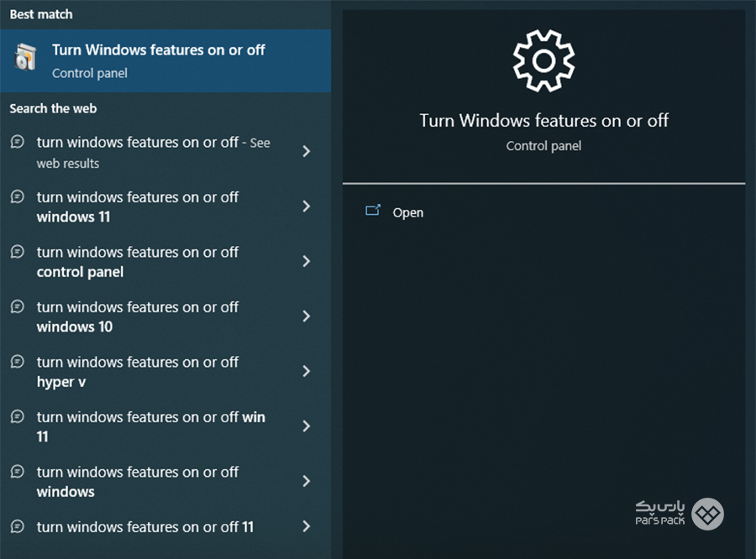Expand the 'See web results' suggestion arrow

306,151
